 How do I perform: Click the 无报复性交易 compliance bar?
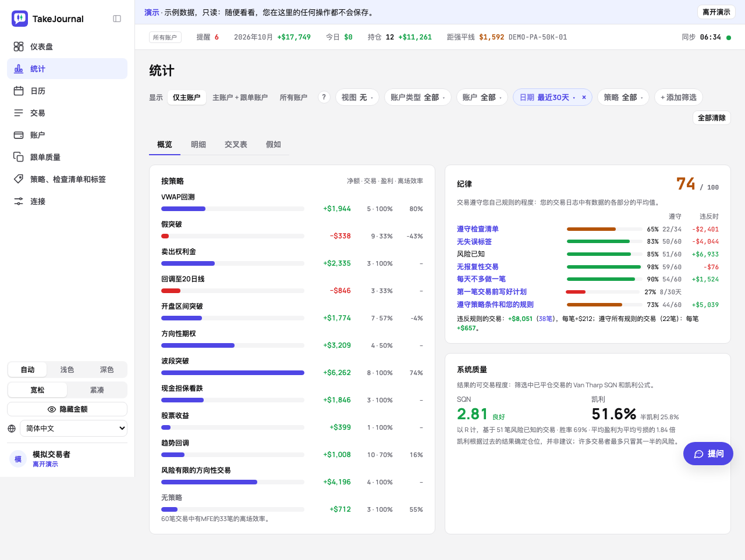click(x=605, y=267)
